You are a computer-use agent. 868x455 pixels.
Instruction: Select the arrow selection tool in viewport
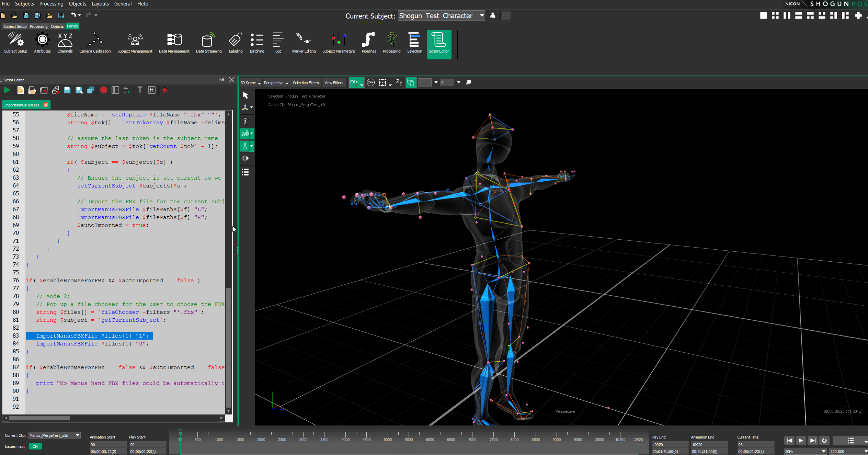(x=245, y=95)
